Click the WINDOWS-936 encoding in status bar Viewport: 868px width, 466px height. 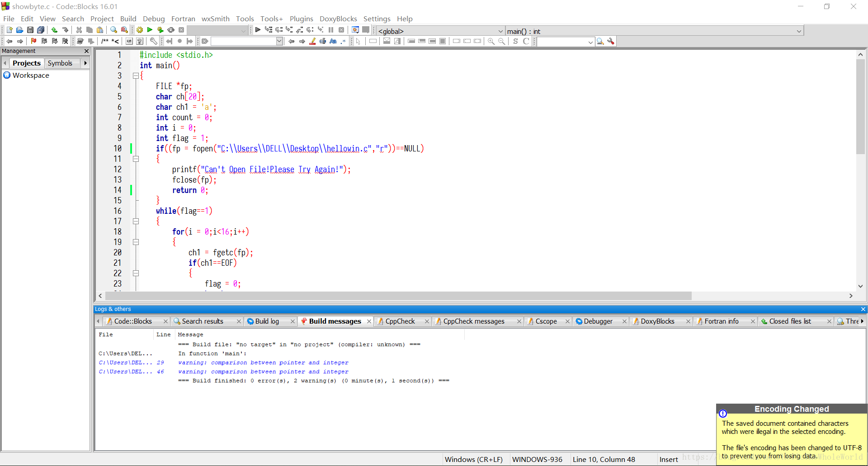tap(537, 459)
